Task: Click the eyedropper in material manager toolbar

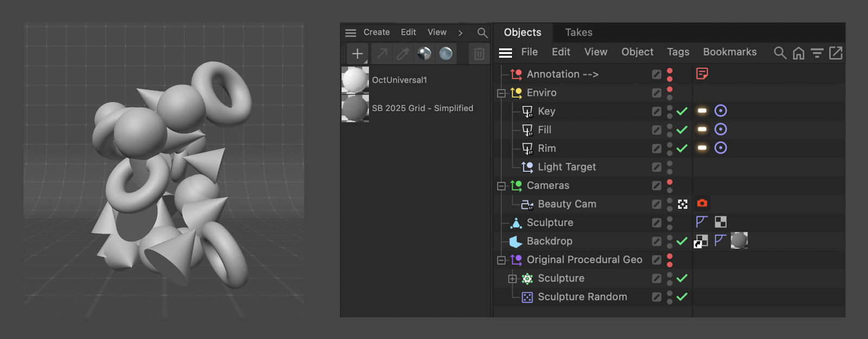Action: [x=403, y=54]
